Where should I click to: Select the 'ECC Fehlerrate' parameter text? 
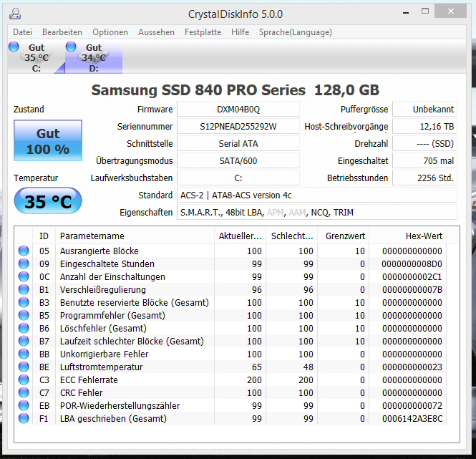[x=89, y=380]
